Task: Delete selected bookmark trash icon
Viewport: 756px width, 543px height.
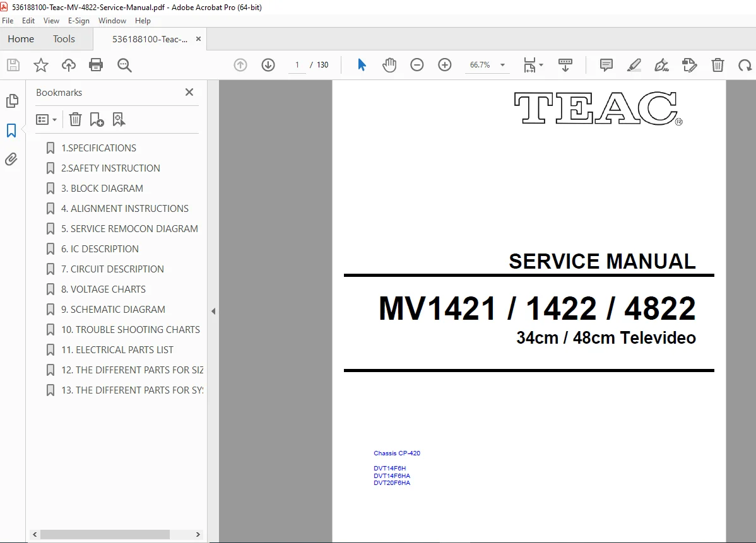Action: [75, 119]
